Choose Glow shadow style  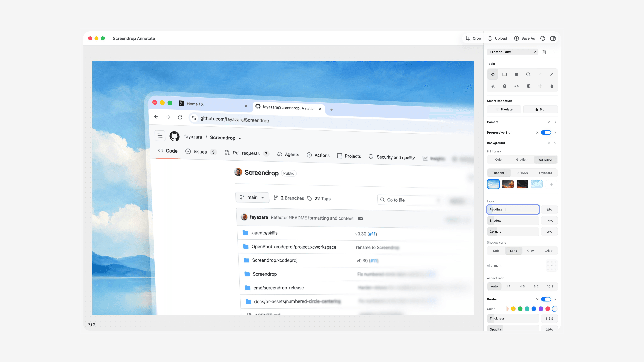[x=531, y=251]
